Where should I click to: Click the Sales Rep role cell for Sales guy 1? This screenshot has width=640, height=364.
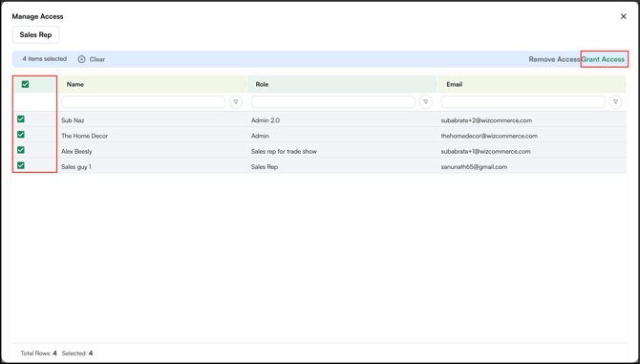click(265, 167)
